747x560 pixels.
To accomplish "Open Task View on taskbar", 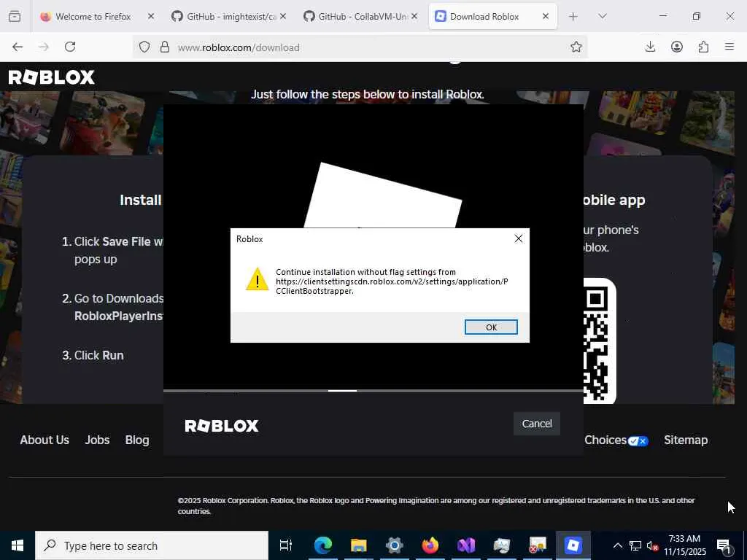I will coord(286,545).
